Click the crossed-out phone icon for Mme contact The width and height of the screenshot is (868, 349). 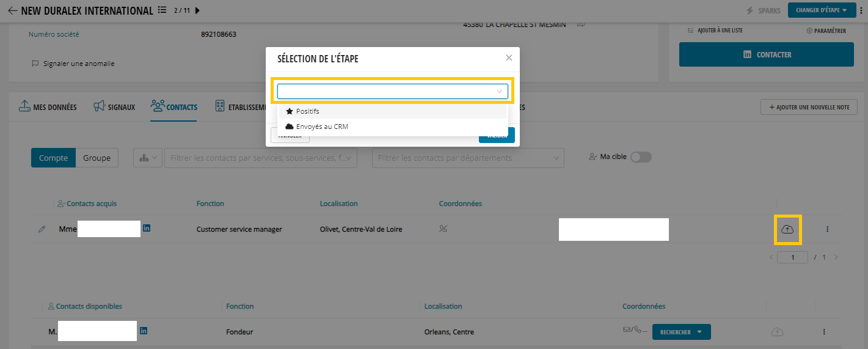pyautogui.click(x=443, y=229)
